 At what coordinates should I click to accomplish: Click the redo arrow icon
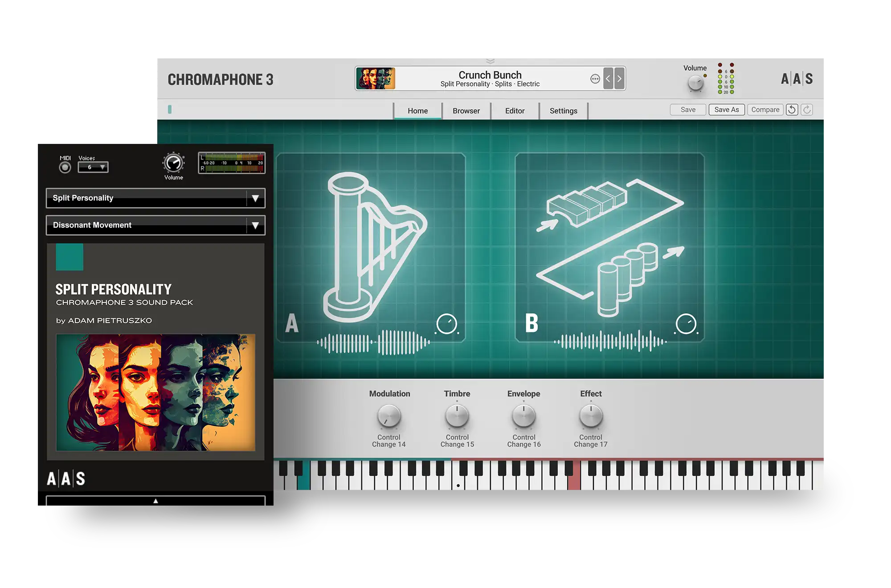(807, 110)
